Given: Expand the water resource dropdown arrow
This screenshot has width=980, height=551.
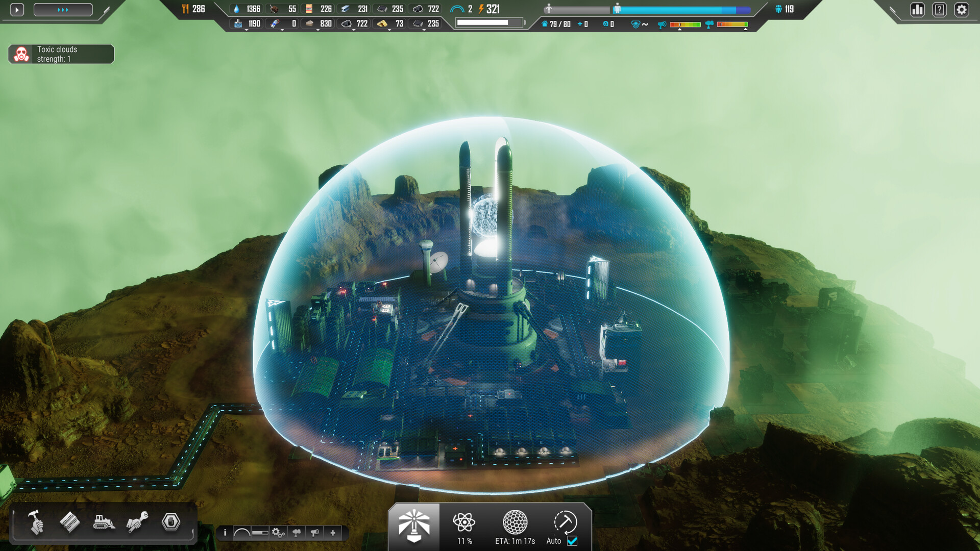Looking at the screenshot, I should [x=247, y=30].
